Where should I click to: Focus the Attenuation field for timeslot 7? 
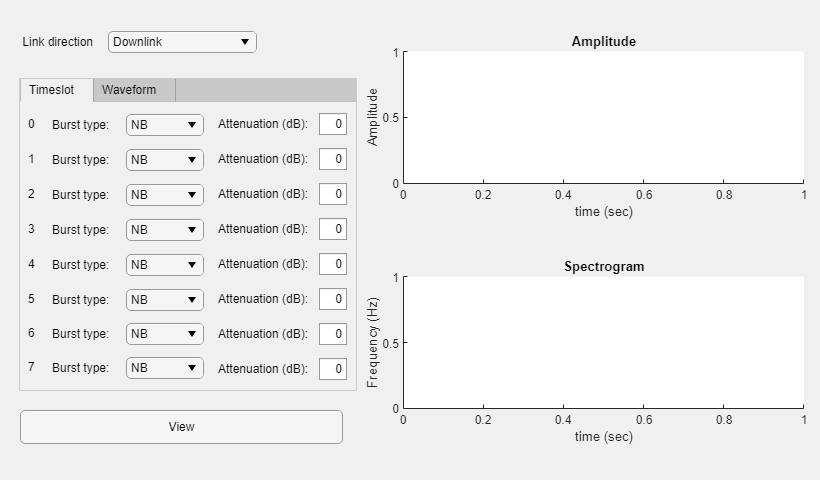pyautogui.click(x=333, y=368)
